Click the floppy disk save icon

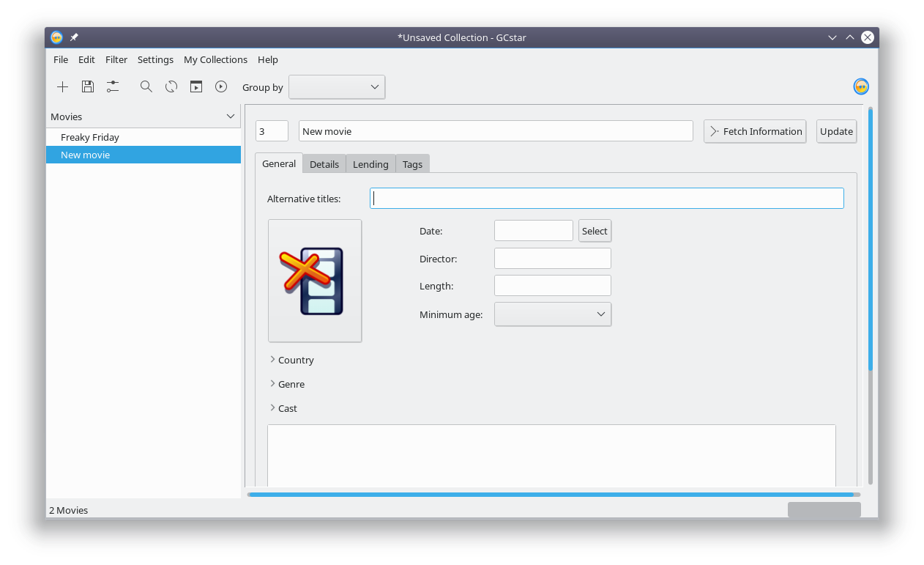point(88,87)
